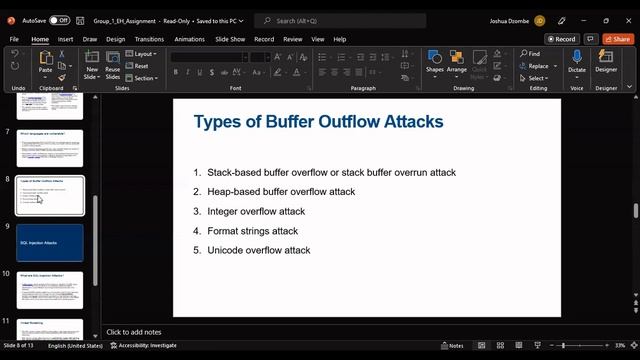This screenshot has height=360, width=640.
Task: Open the Comments pane icon
Action: 590,39
